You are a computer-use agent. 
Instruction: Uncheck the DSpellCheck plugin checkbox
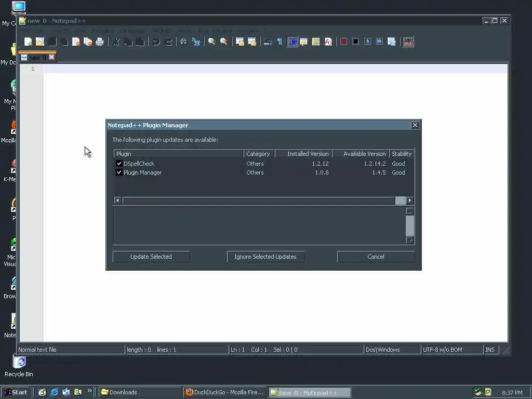pos(119,164)
